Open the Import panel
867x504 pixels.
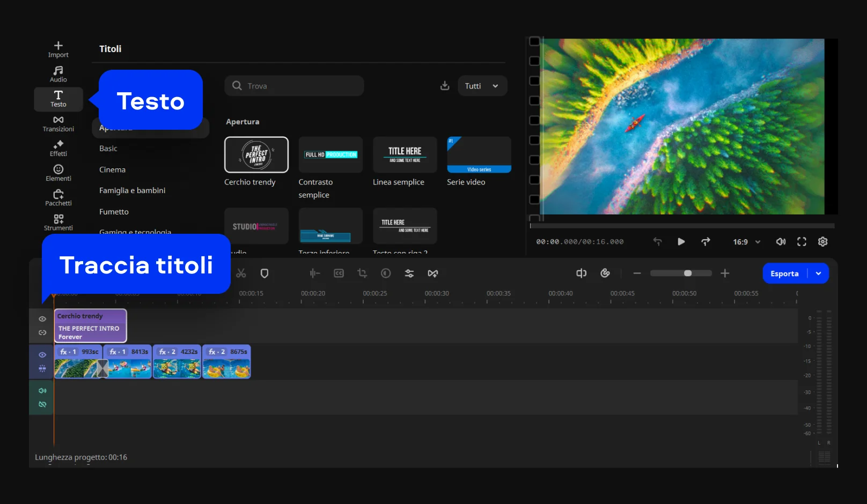click(x=58, y=49)
